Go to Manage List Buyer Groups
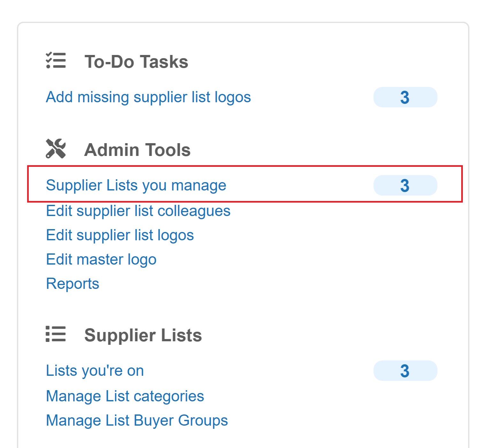 pos(137,421)
